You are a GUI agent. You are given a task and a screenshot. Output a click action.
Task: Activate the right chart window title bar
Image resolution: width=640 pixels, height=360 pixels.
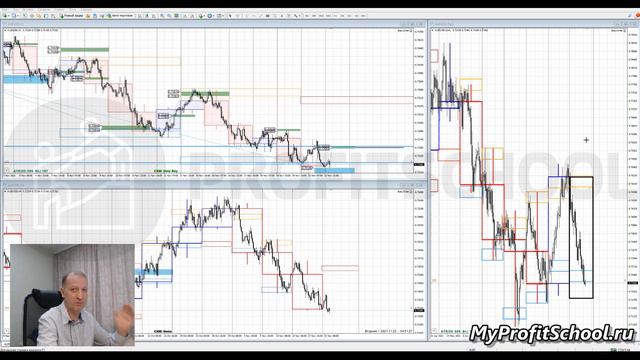tap(533, 24)
